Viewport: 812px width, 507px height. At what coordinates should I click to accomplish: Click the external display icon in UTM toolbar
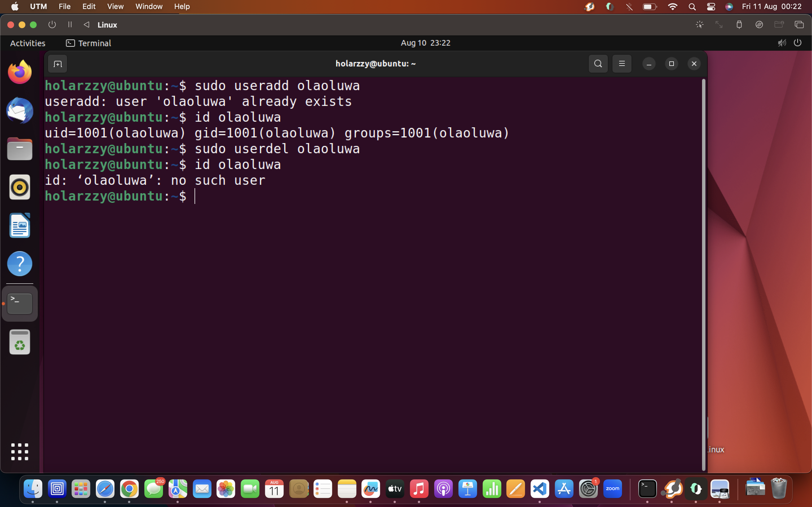tap(800, 25)
